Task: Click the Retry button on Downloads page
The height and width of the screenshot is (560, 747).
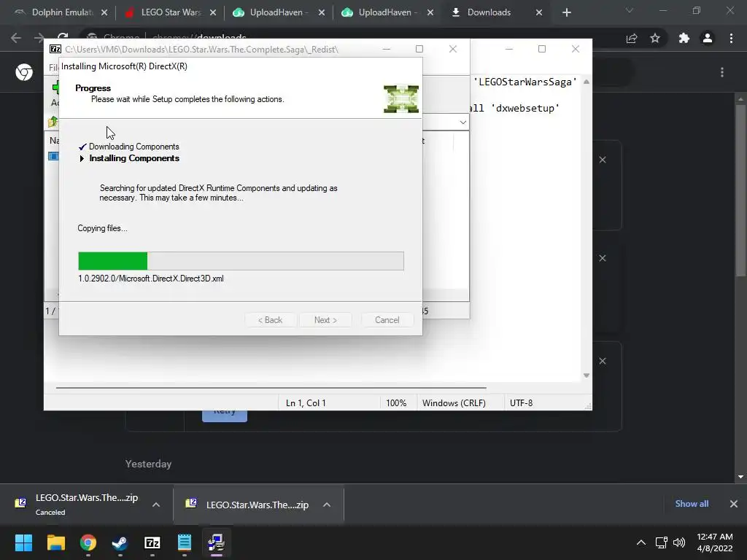Action: point(225,415)
